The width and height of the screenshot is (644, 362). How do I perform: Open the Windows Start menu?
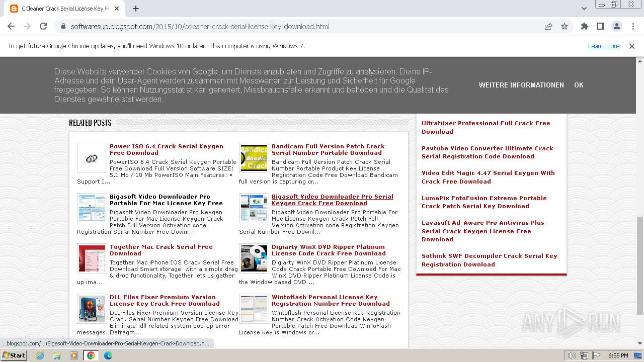point(14,355)
